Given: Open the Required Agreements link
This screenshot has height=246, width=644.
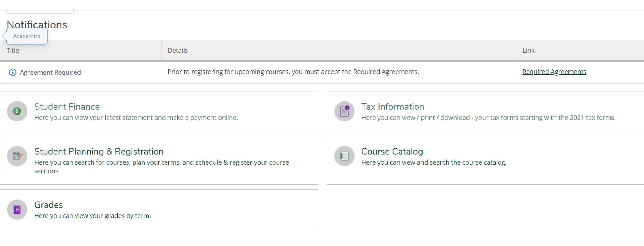Looking at the screenshot, I should pos(554,72).
